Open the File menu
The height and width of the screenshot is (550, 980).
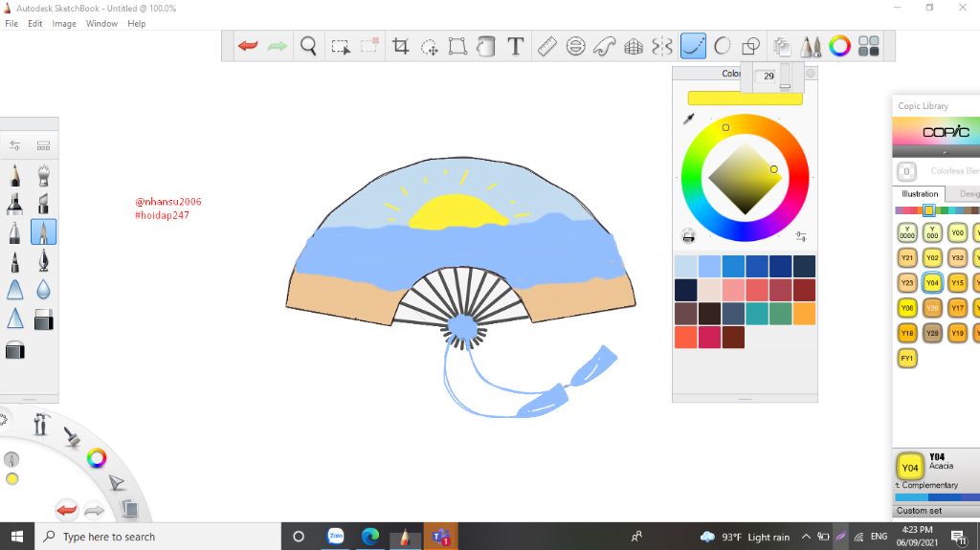pos(11,24)
